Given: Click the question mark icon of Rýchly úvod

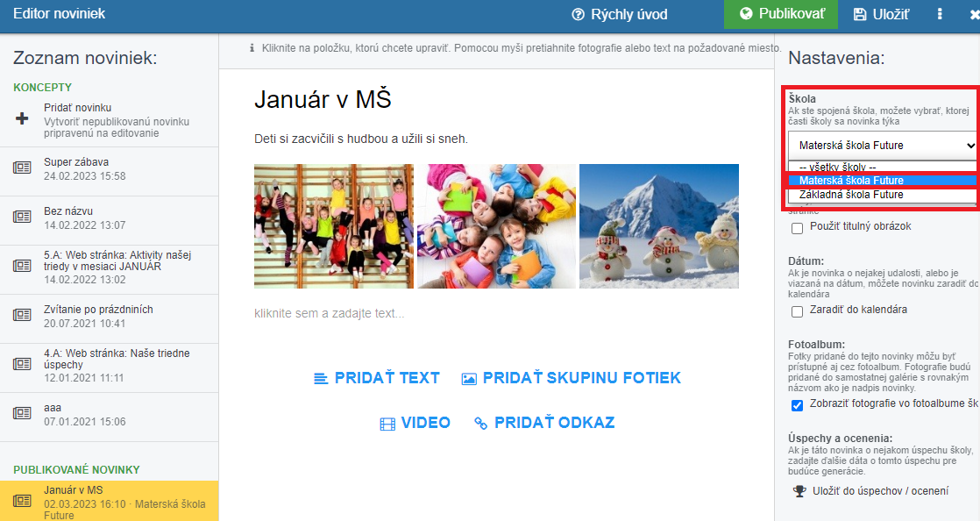Looking at the screenshot, I should 579,14.
